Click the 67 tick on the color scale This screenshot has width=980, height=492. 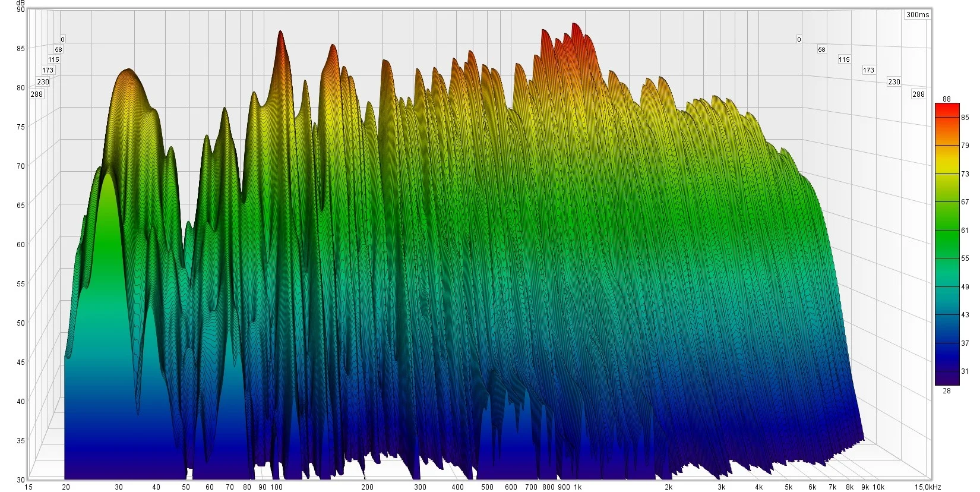(965, 202)
